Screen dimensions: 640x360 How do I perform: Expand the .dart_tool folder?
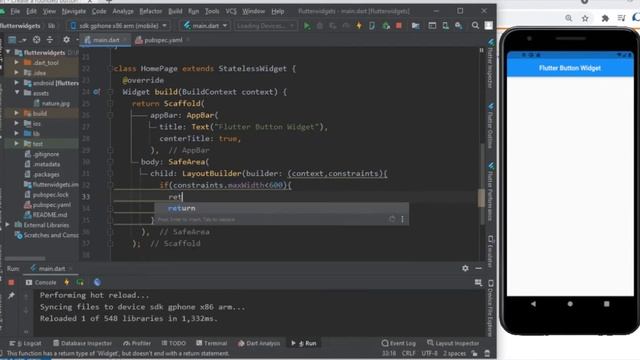coord(17,62)
